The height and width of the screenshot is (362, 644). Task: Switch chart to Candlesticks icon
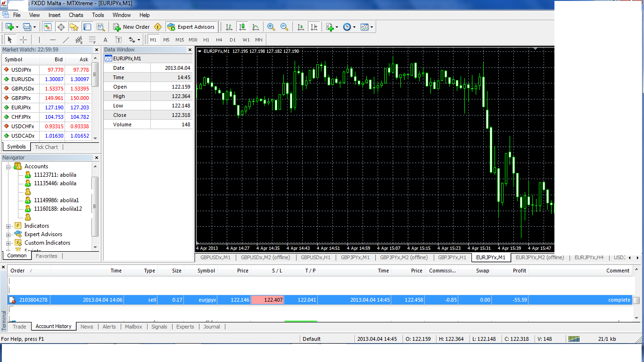(x=242, y=27)
